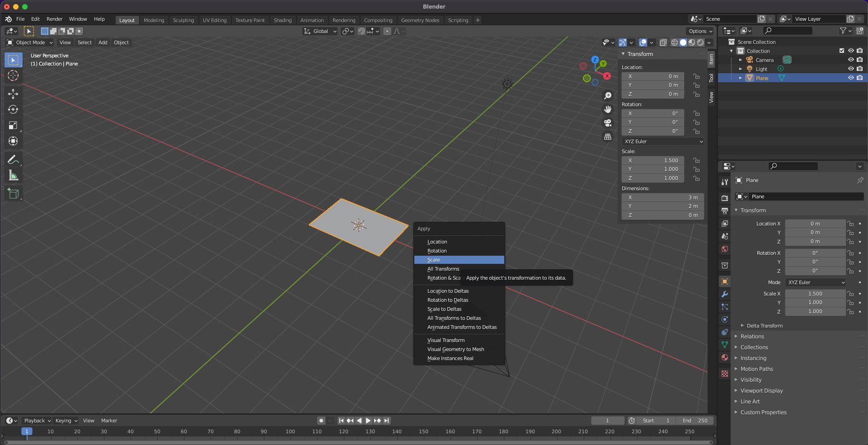
Task: Select the Move tool
Action: [x=13, y=94]
